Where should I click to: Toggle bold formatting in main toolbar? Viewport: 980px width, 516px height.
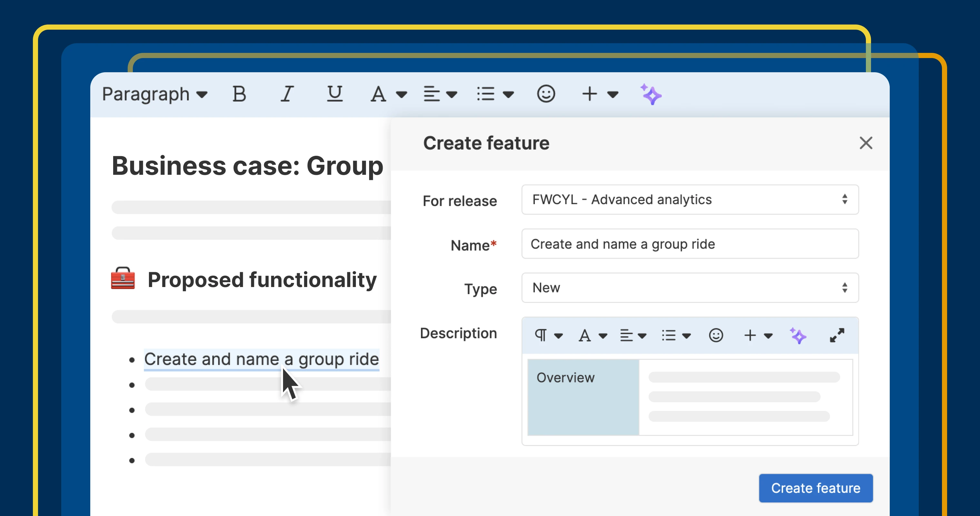click(239, 94)
